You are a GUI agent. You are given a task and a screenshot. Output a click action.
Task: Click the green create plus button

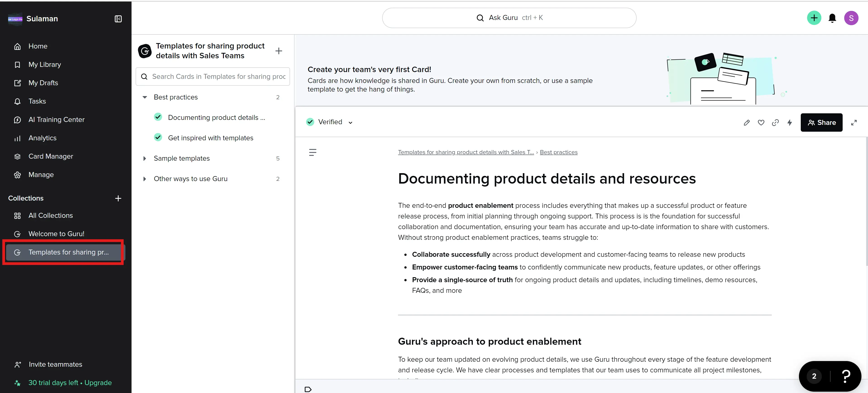click(x=814, y=18)
